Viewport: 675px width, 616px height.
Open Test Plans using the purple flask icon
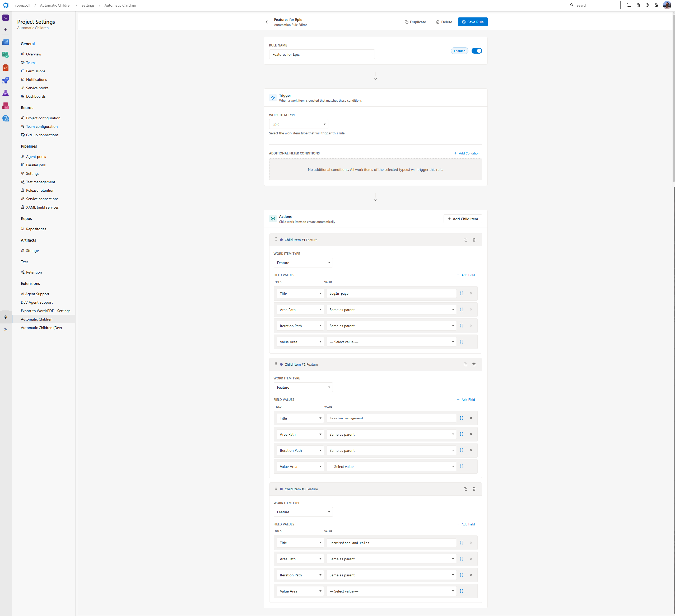5,93
